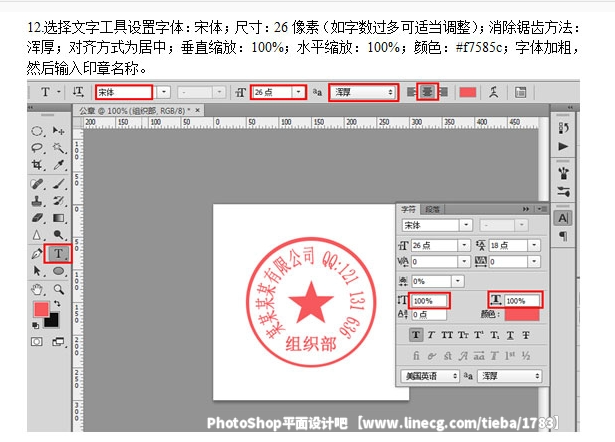
Task: Select the Horizontal Type tool in toolbox
Action: (x=58, y=254)
